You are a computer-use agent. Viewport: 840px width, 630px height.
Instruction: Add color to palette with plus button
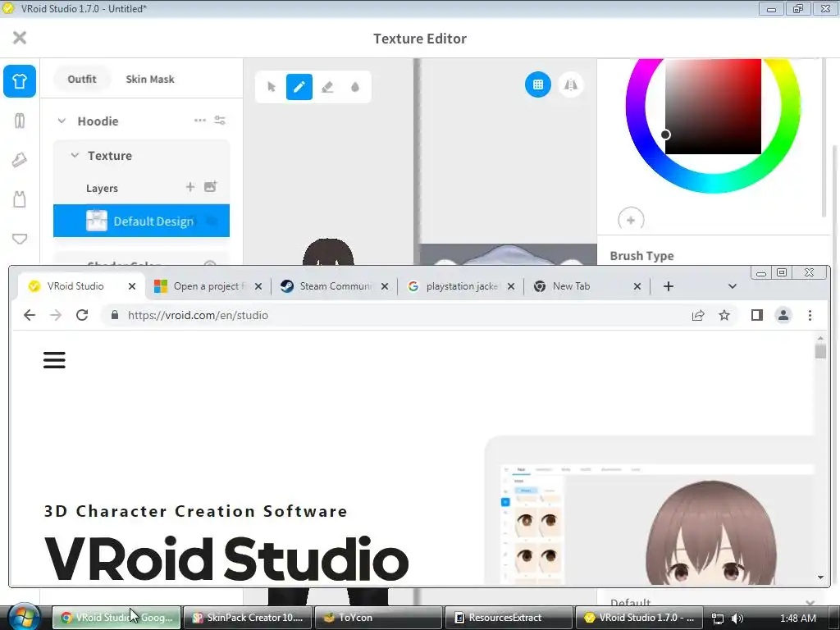click(631, 220)
